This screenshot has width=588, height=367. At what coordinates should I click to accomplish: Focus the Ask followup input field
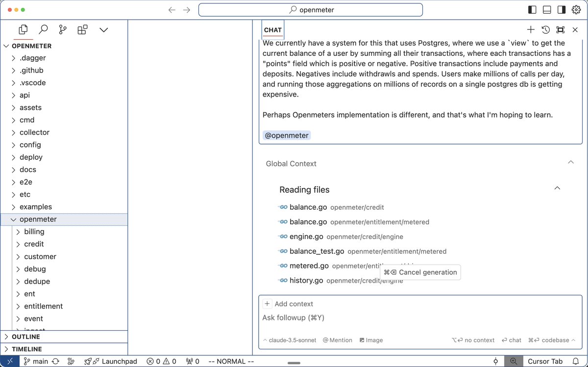tap(420, 318)
